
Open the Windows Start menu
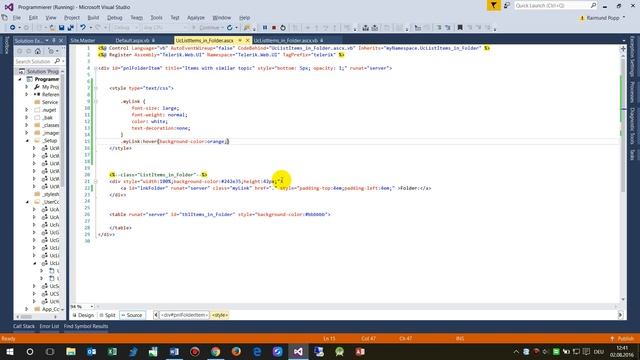9,351
